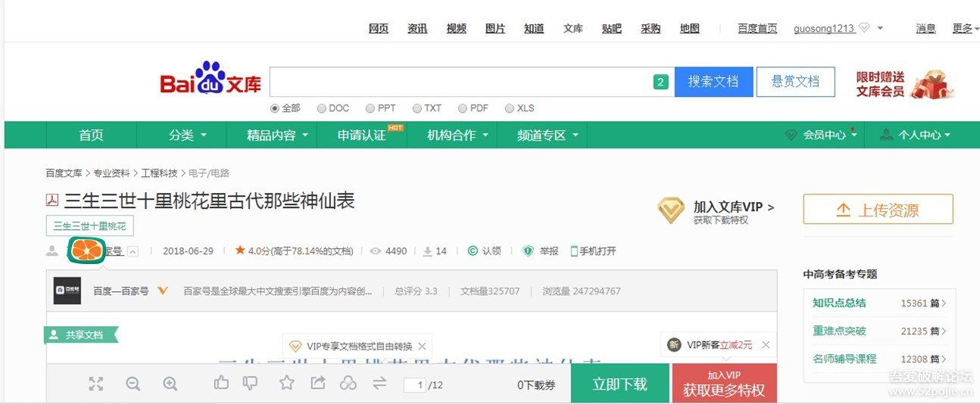Select the DOC radio button
The height and width of the screenshot is (404, 980).
click(x=322, y=108)
